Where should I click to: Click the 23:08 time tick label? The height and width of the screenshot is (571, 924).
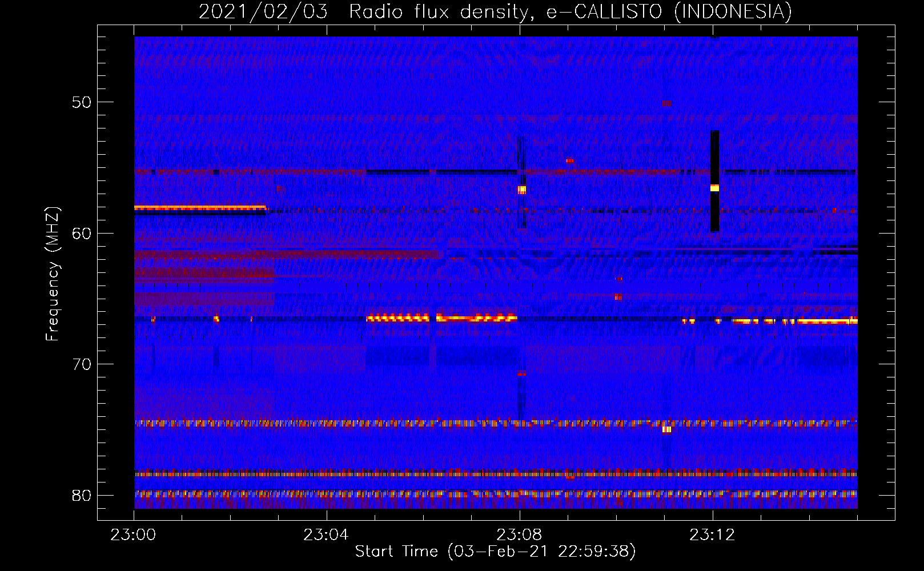coord(519,535)
